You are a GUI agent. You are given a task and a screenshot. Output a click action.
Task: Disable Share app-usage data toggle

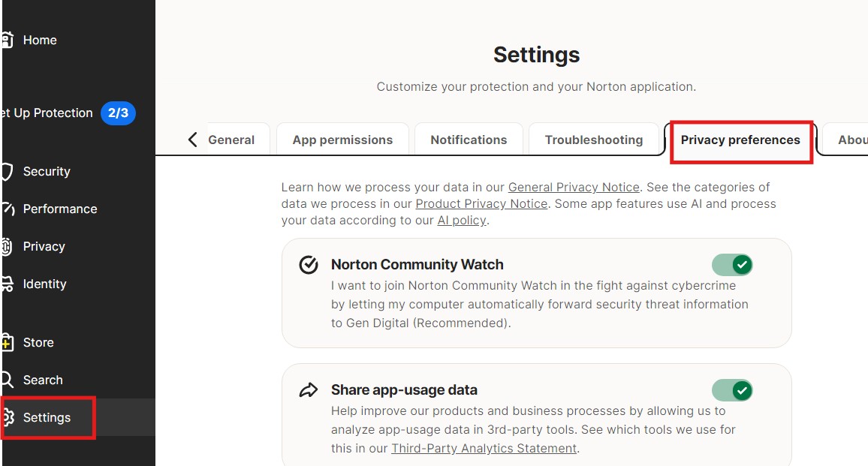[732, 391]
